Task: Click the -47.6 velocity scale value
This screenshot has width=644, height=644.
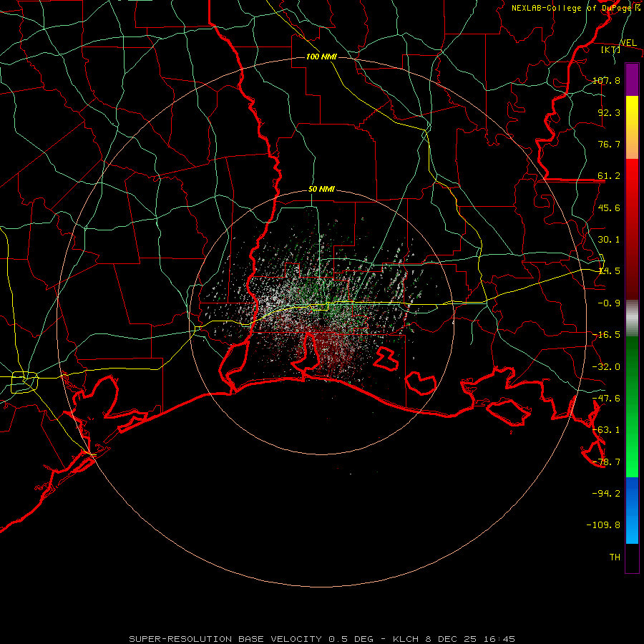Action: (x=606, y=399)
